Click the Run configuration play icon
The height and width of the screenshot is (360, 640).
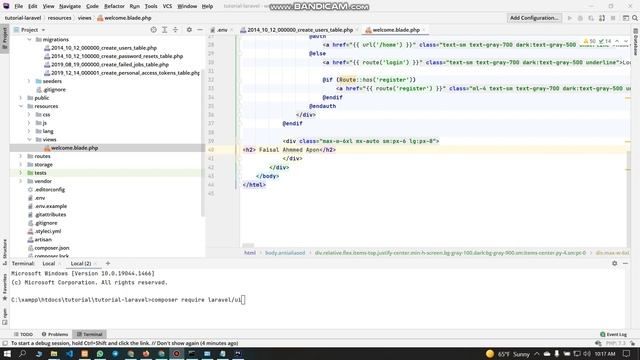(570, 18)
